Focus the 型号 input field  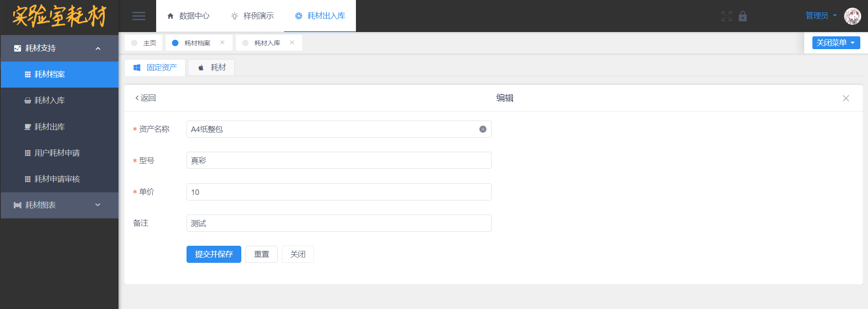coord(339,160)
